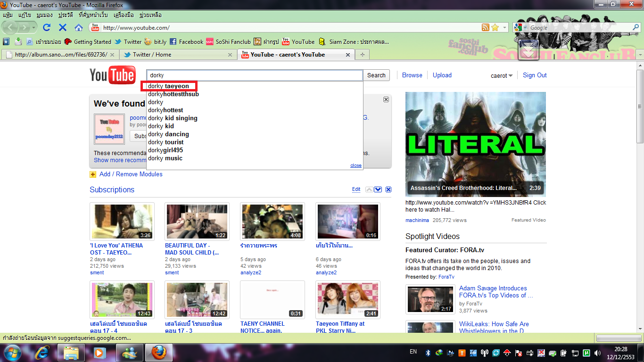Open the machinima channel link
The image size is (644, 362).
tap(417, 220)
